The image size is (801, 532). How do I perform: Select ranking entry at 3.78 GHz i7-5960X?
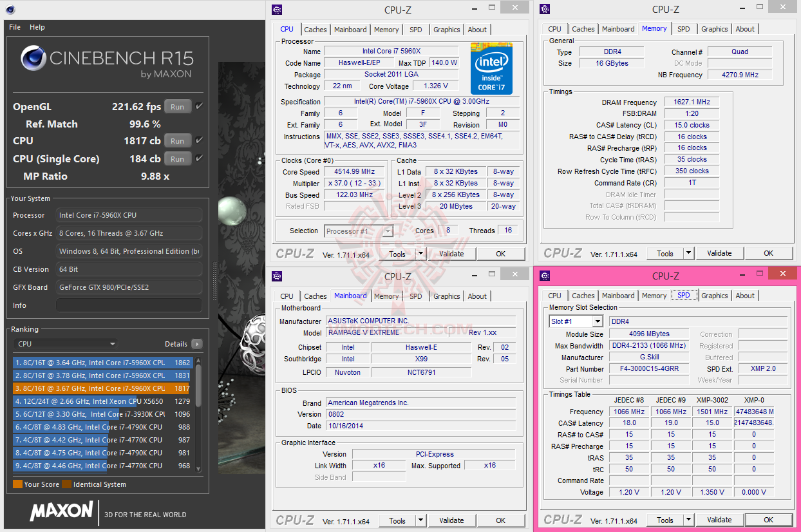click(102, 375)
